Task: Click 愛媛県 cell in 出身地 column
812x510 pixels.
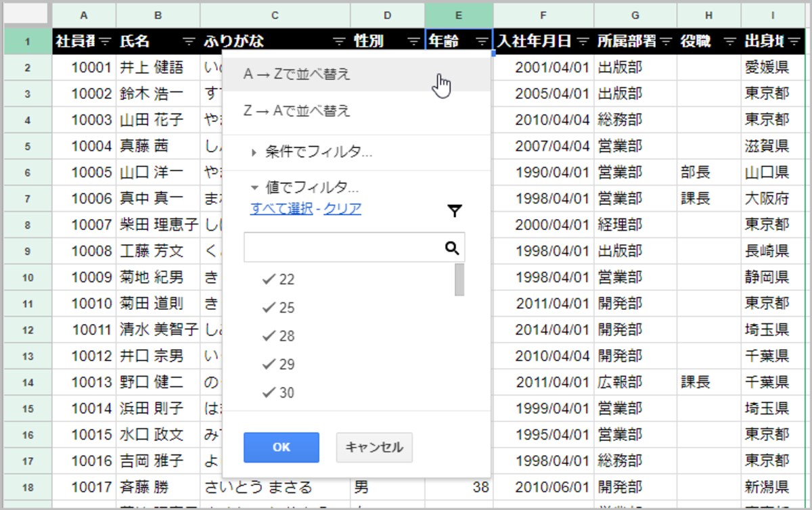Action: [773, 67]
